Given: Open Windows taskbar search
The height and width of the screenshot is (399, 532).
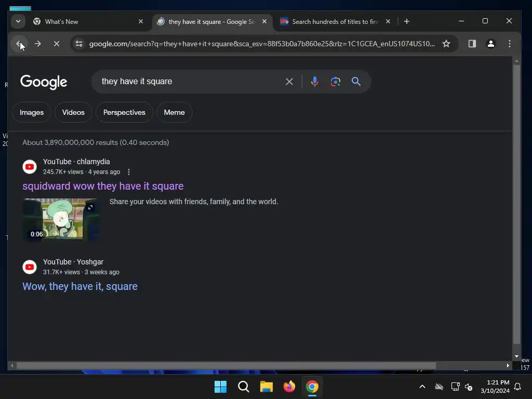Looking at the screenshot, I should pos(244,387).
